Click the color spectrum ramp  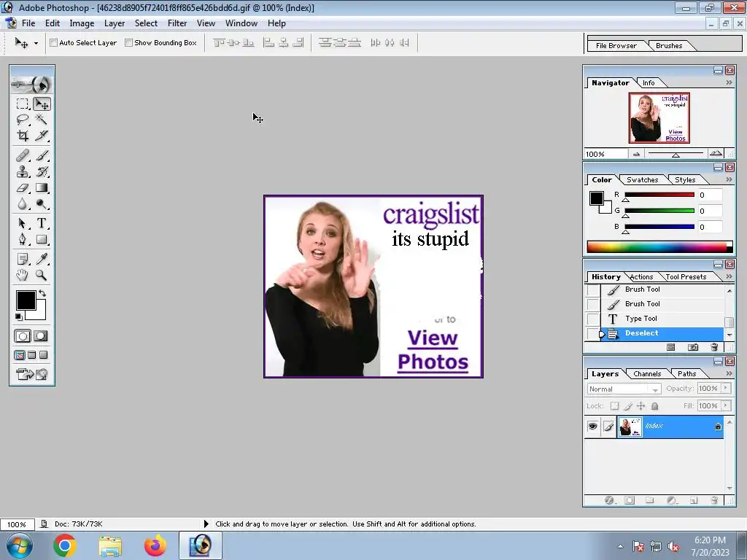(x=659, y=246)
